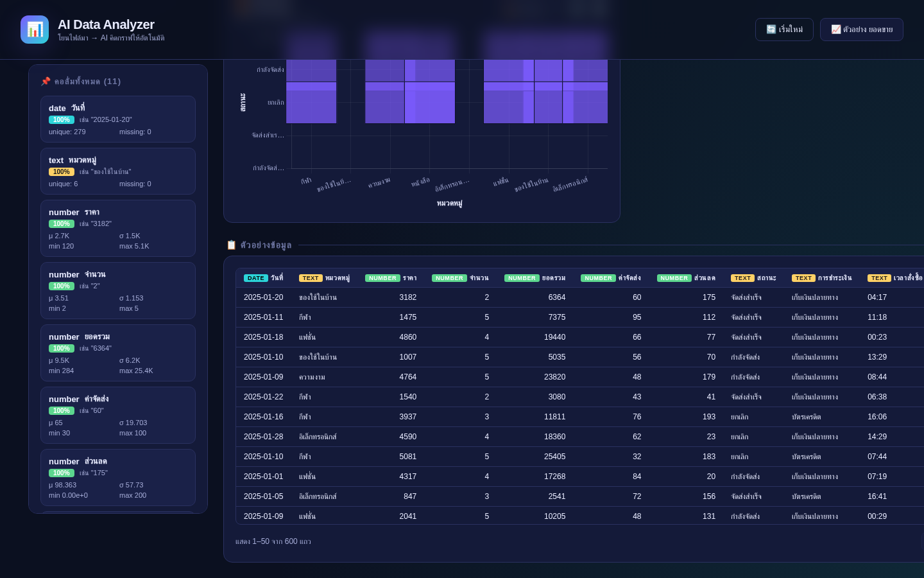
Task: Click the AI Data Analyzer logo icon
Action: tap(35, 30)
